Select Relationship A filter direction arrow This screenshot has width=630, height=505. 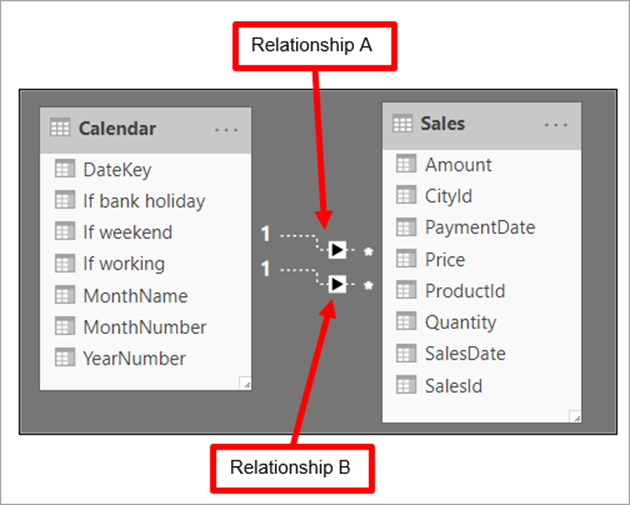(x=337, y=250)
